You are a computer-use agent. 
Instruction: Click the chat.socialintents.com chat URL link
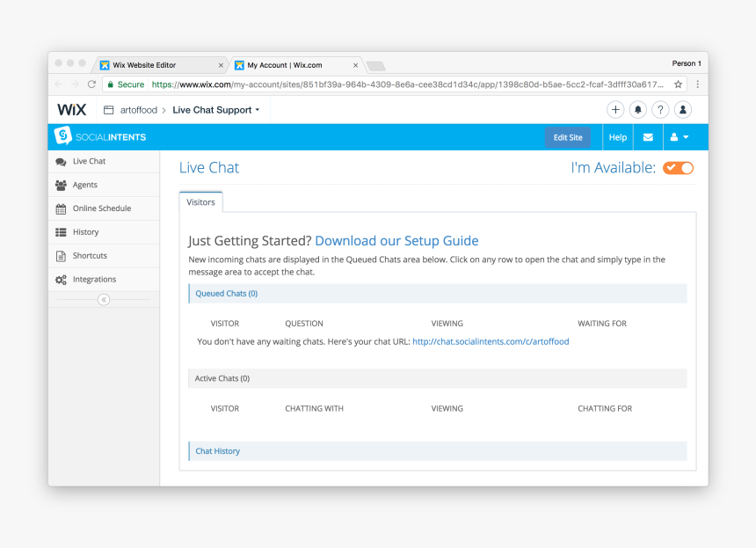point(491,341)
